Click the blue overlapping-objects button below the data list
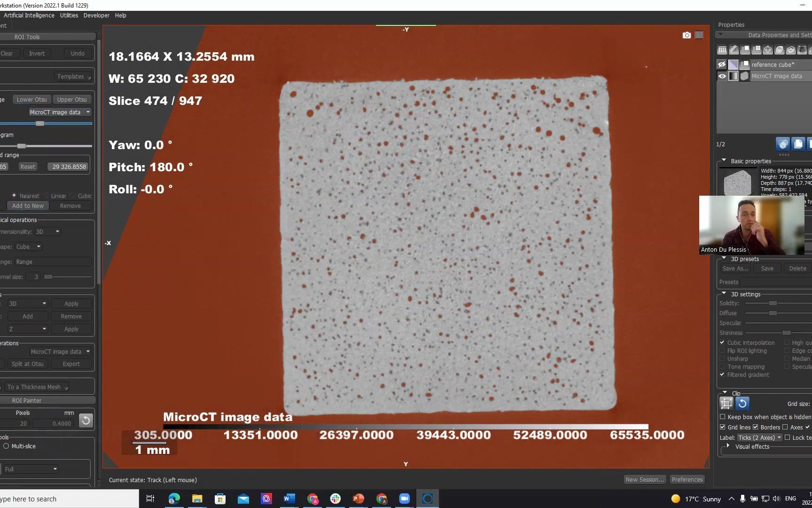This screenshot has height=508, width=812. pos(783,144)
